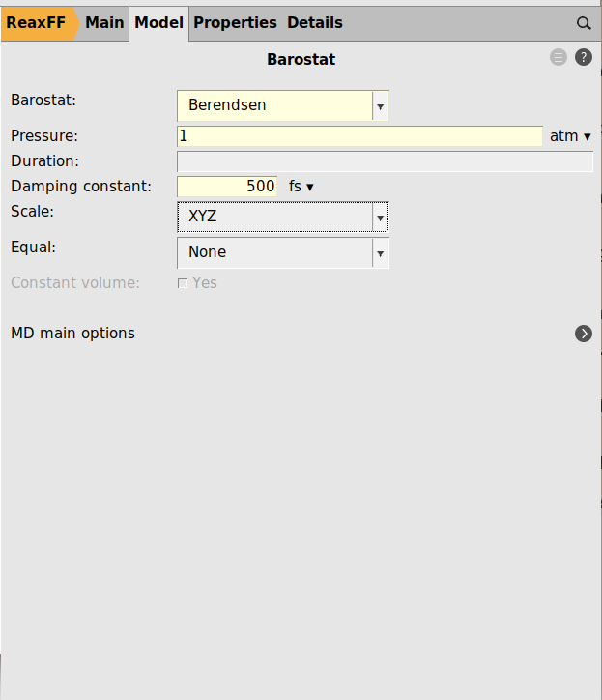This screenshot has height=700, width=602.
Task: Go to the Details tab
Action: click(314, 23)
